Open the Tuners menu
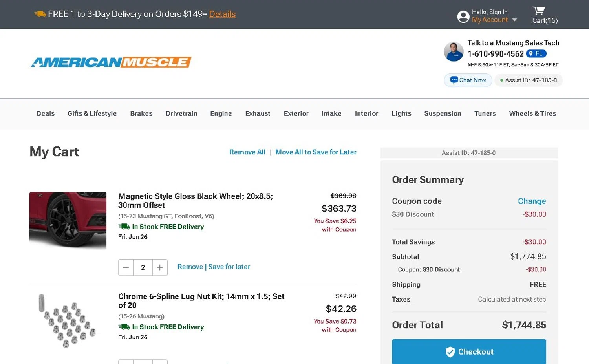The width and height of the screenshot is (589, 364). pos(485,113)
